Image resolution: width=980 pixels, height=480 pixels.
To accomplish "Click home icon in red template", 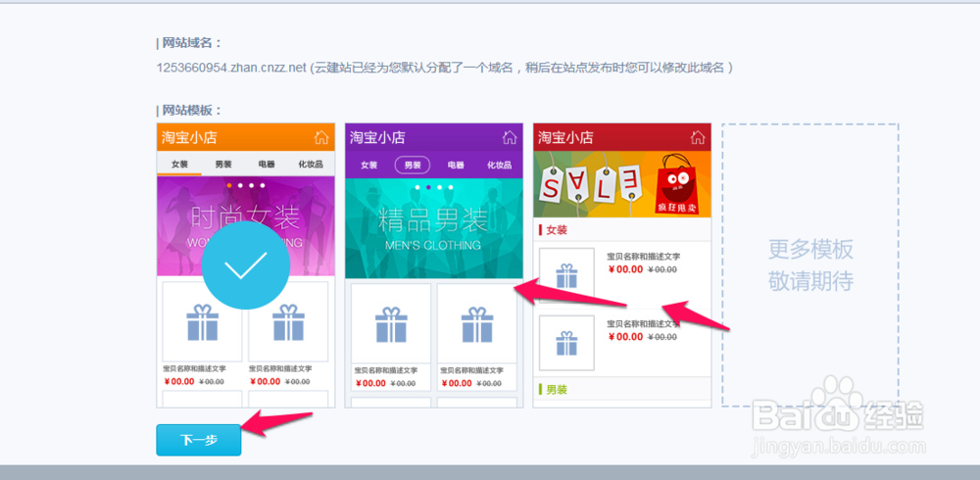I will 698,137.
